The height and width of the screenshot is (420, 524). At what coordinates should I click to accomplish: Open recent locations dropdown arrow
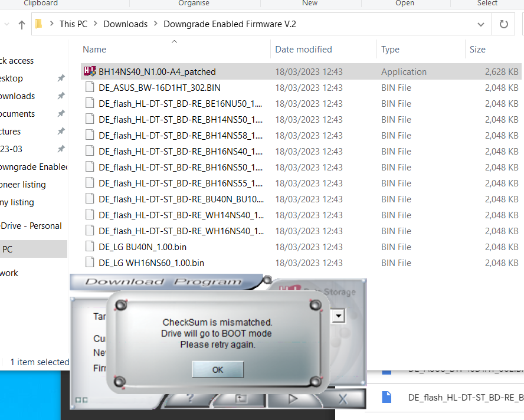click(x=6, y=24)
